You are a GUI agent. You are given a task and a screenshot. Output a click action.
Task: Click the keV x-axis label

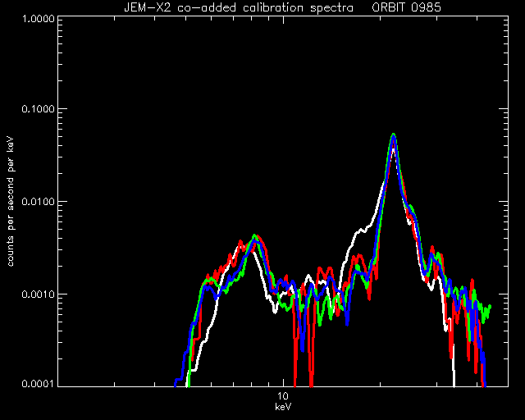tap(283, 407)
